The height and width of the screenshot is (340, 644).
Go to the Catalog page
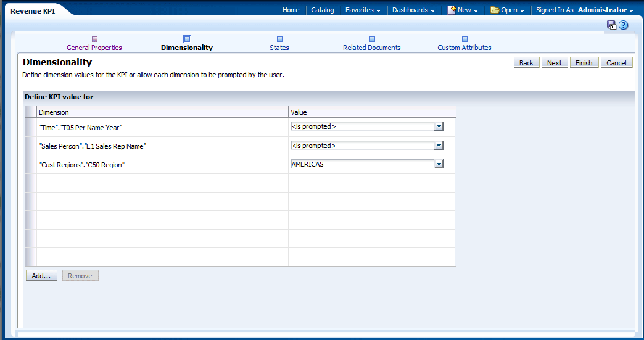click(x=322, y=10)
